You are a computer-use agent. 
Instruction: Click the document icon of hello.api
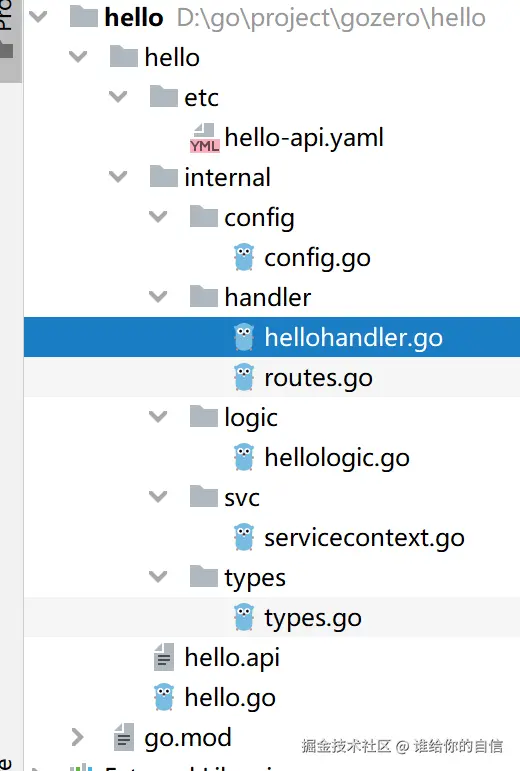pos(164,657)
